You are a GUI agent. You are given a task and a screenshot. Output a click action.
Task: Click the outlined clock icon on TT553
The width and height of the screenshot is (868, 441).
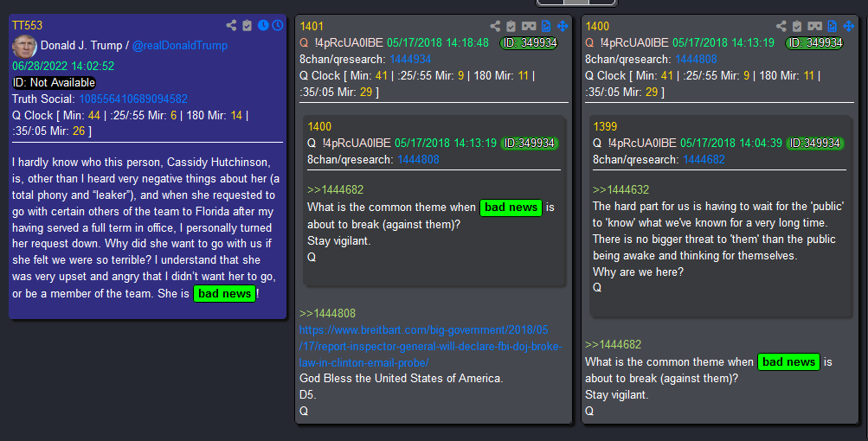click(x=277, y=25)
